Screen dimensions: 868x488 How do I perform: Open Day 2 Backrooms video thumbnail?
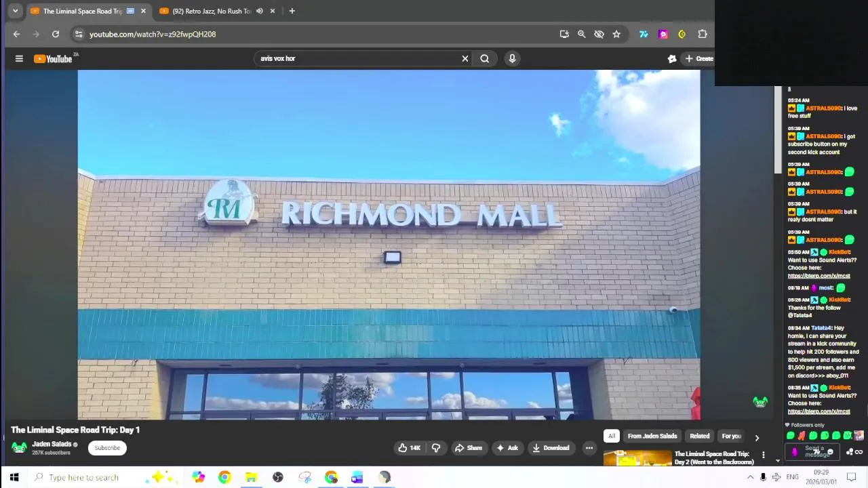tap(637, 459)
